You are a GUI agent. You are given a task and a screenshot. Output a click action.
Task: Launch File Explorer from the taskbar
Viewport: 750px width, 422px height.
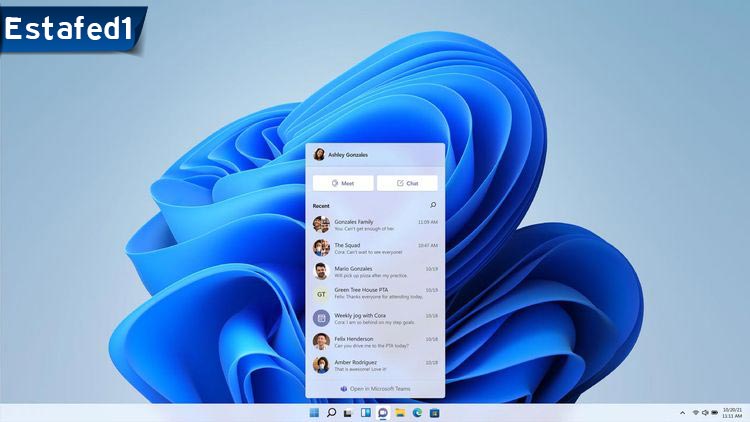click(399, 413)
